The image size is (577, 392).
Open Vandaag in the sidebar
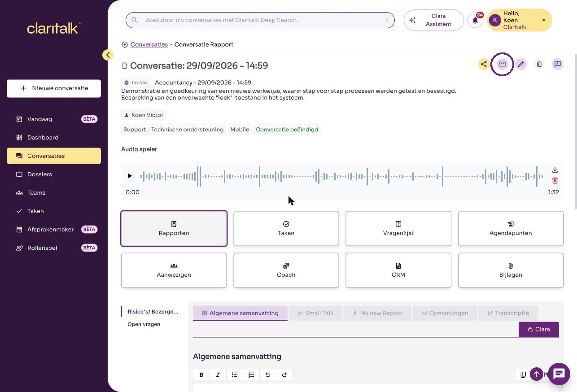(x=54, y=119)
